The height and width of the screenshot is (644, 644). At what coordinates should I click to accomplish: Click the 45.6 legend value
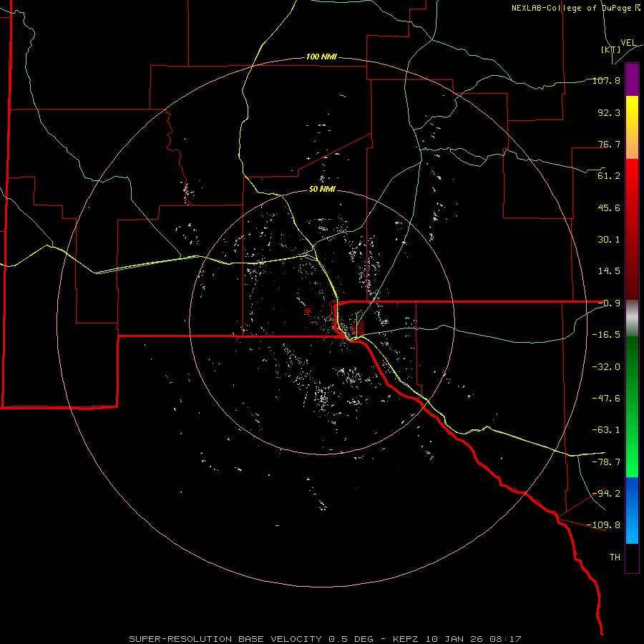click(609, 208)
